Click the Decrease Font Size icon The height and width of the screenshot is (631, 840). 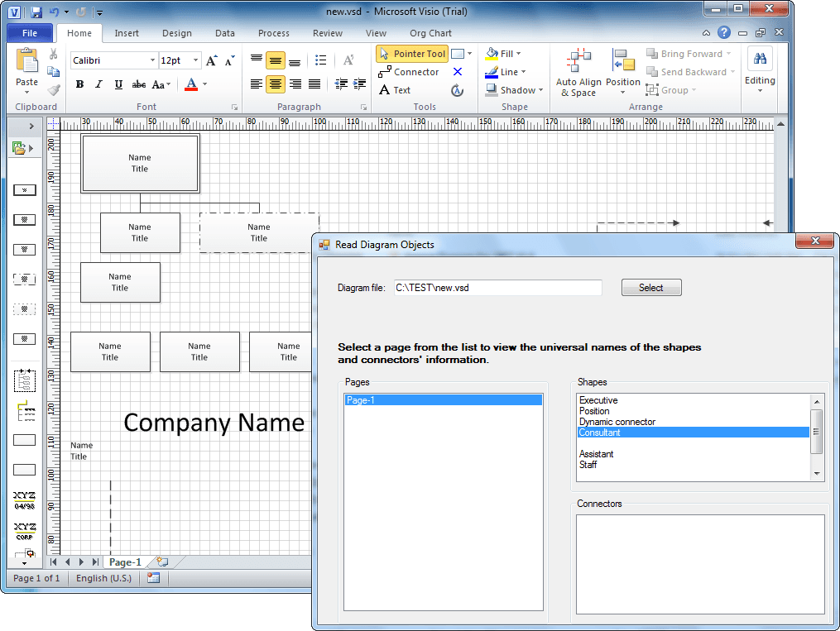click(x=230, y=60)
